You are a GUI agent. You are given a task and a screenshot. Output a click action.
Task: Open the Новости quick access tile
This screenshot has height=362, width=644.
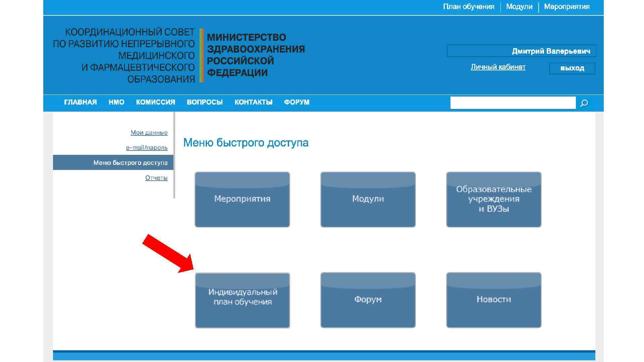click(x=493, y=300)
